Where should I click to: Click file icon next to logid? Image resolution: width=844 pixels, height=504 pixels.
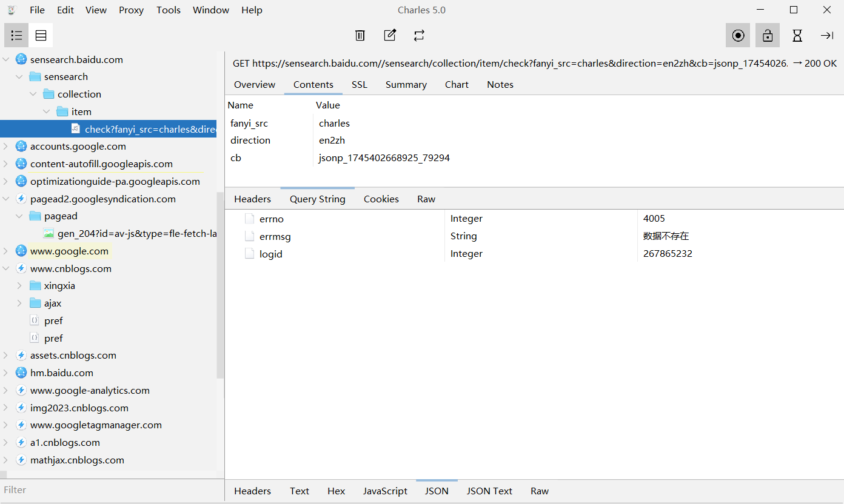coord(249,254)
